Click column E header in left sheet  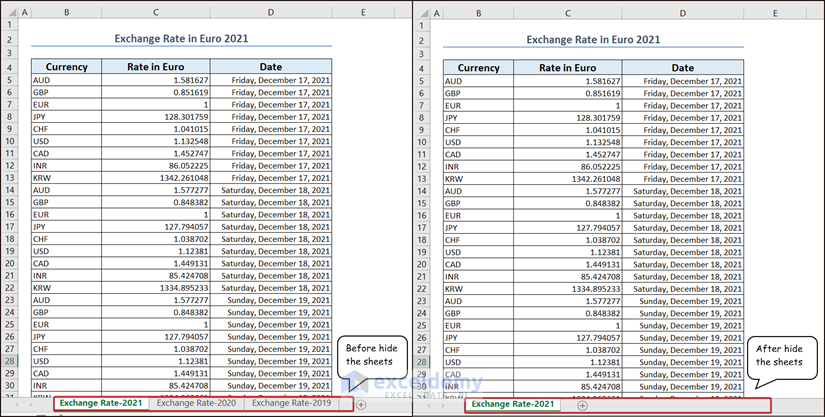coord(363,13)
